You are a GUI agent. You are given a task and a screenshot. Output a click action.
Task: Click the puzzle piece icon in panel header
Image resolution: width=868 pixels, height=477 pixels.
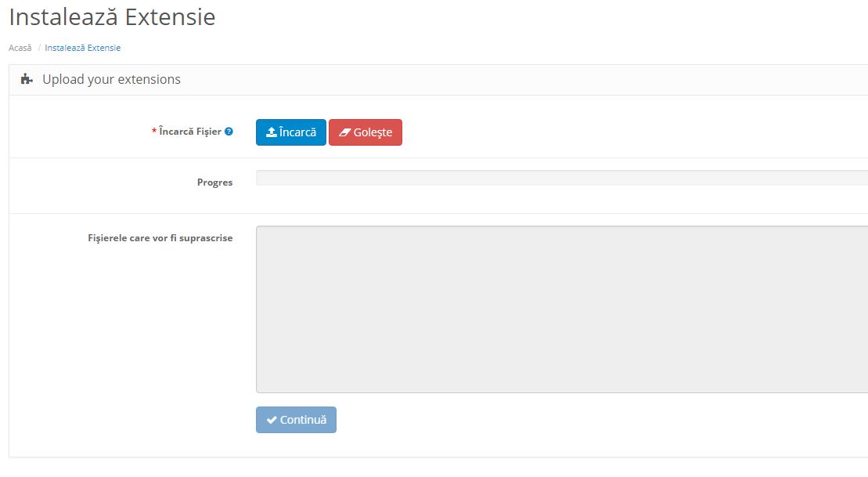point(27,79)
